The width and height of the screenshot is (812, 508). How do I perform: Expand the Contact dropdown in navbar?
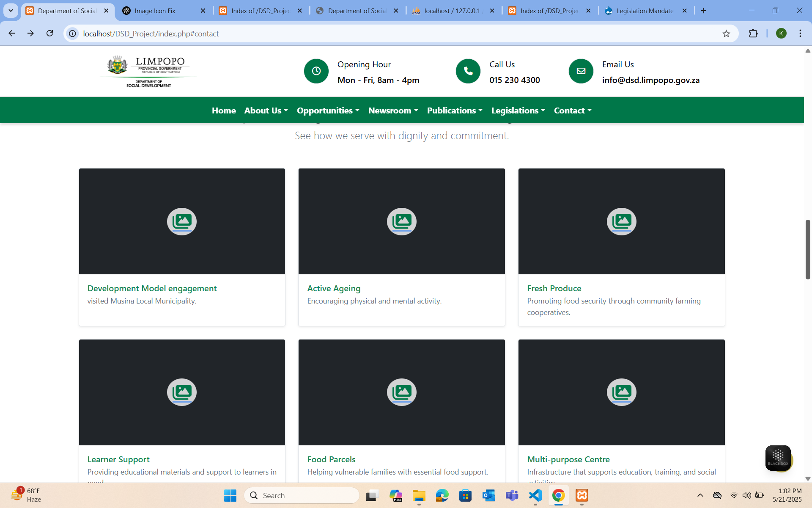573,110
